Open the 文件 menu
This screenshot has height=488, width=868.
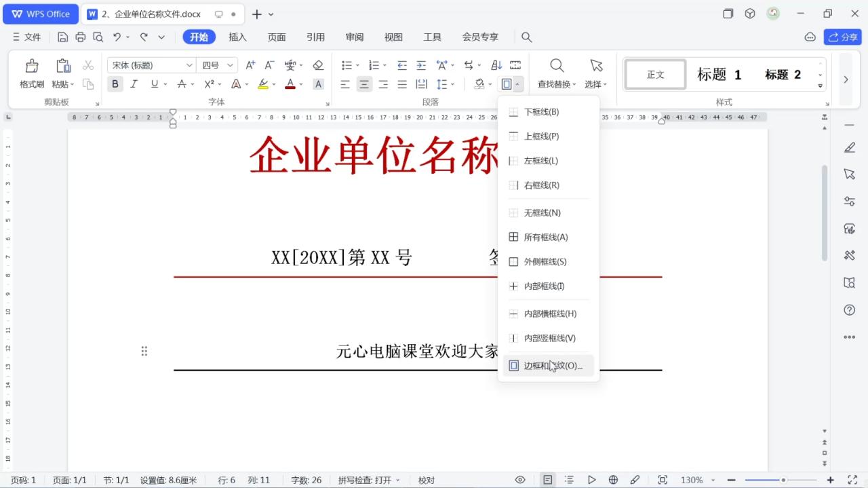[x=26, y=37]
